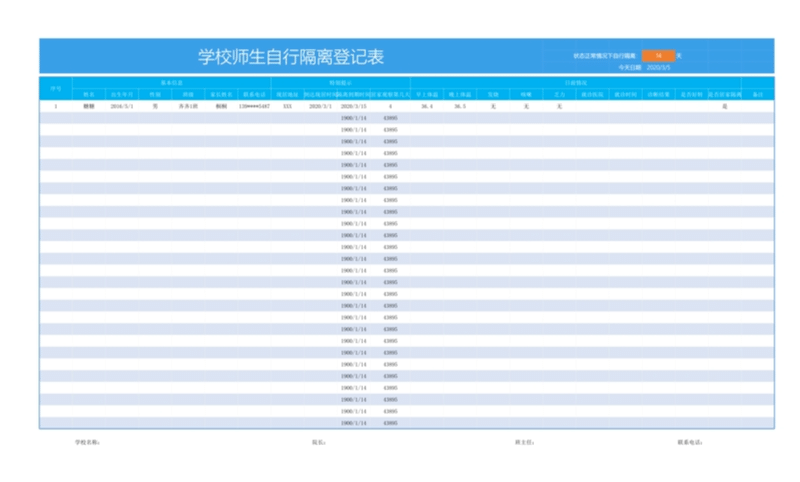800x482 pixels.
Task: Click the 备注 column header
Action: point(758,94)
